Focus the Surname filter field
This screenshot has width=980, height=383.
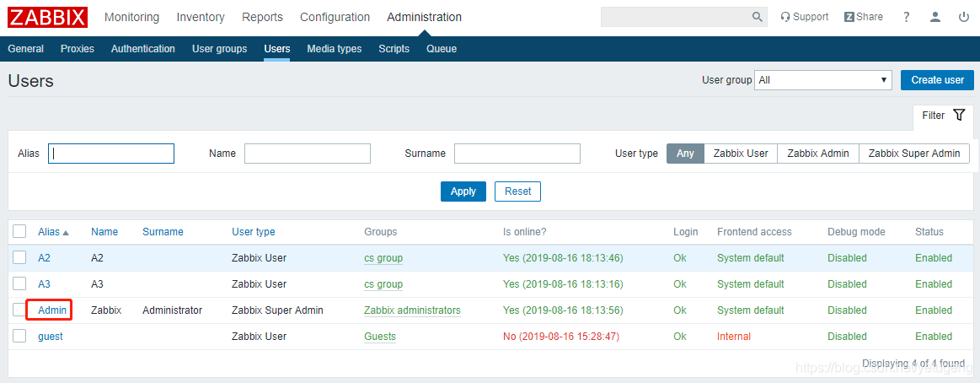517,154
